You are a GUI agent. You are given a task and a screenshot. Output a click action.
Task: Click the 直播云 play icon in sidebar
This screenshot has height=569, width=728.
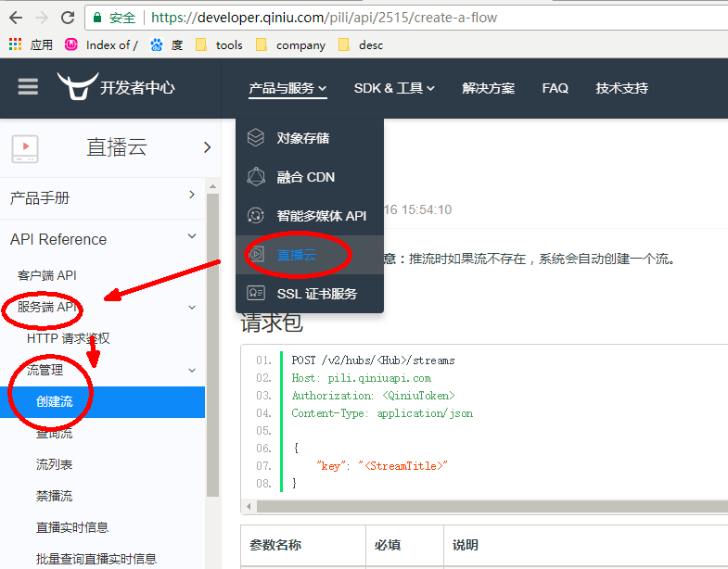[x=25, y=147]
